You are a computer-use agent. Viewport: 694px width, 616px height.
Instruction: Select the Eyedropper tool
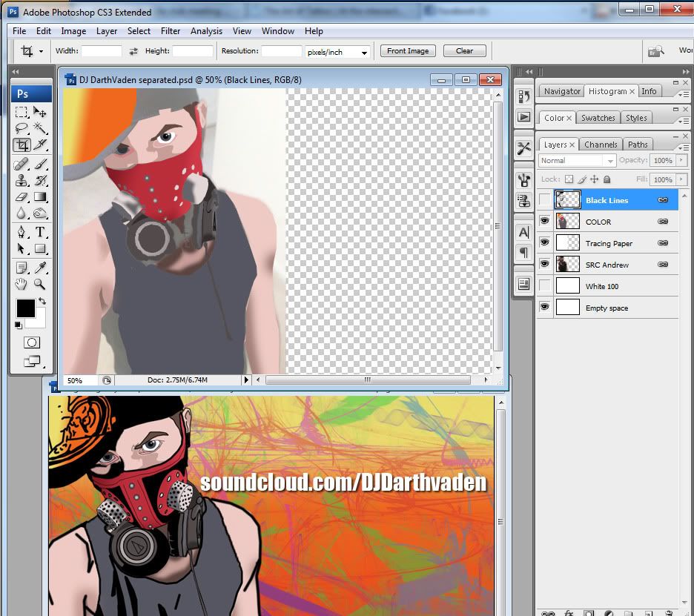click(40, 268)
